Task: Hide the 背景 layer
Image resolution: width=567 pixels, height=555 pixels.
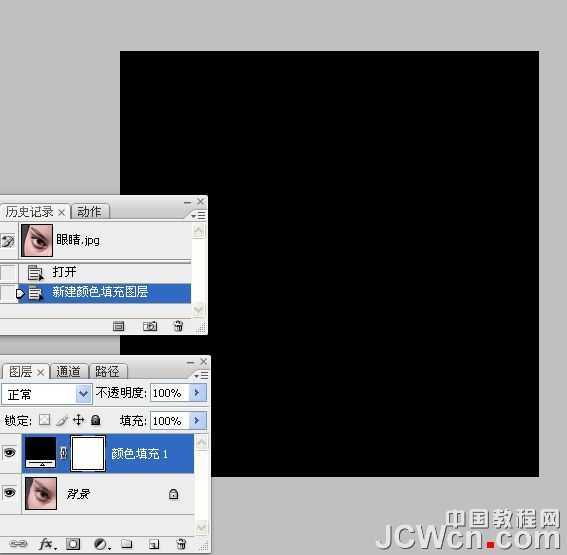Action: [9, 493]
